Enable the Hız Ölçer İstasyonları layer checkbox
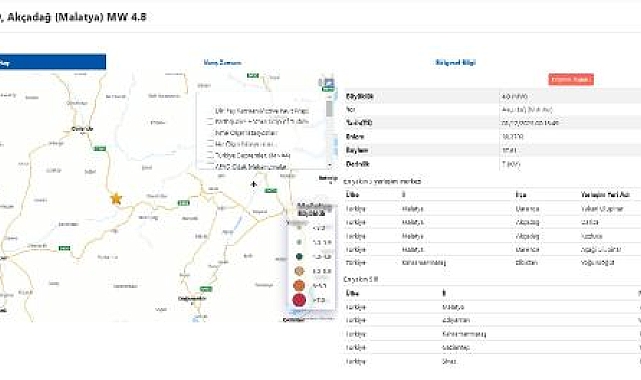 coord(210,144)
